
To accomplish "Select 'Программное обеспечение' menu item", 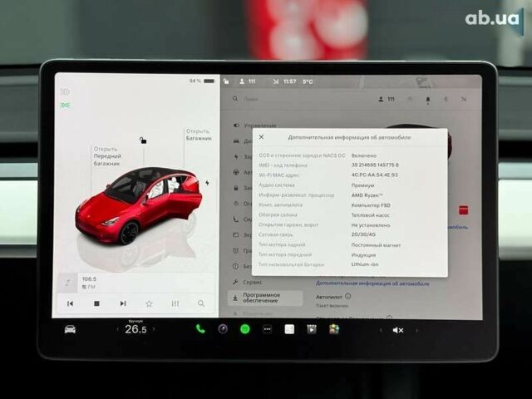I will tap(265, 298).
